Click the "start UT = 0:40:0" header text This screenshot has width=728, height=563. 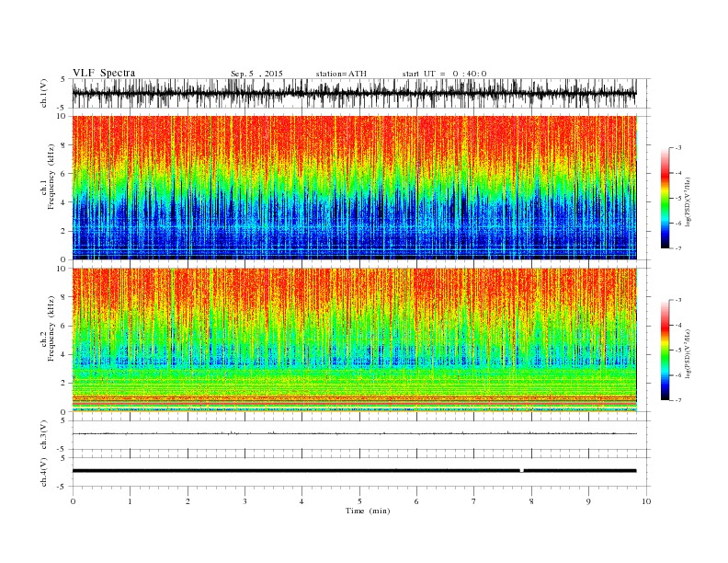(444, 74)
